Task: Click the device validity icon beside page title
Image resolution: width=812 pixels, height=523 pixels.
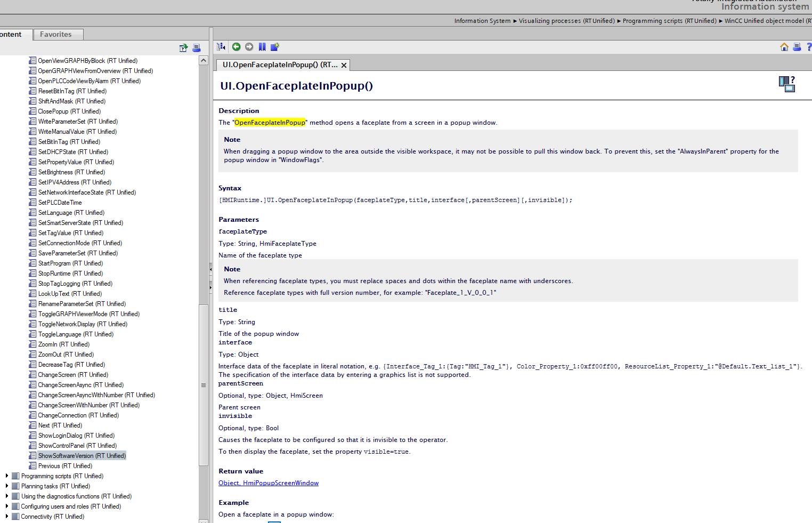Action: pyautogui.click(x=787, y=84)
